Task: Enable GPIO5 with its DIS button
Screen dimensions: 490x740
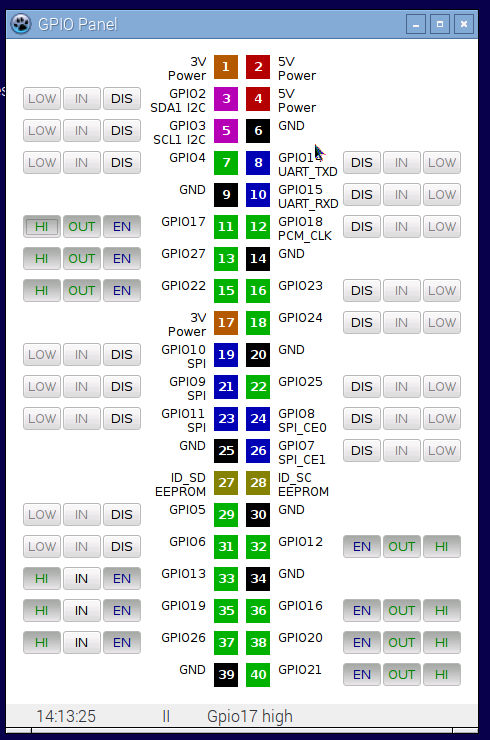Action: [122, 514]
